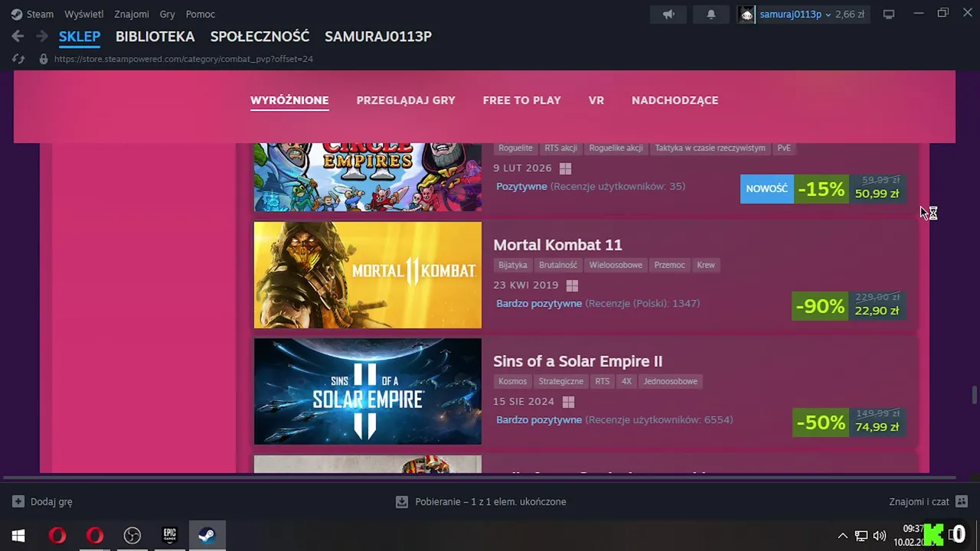The width and height of the screenshot is (980, 551).
Task: Open the Circle Empires game thumbnail
Action: (x=367, y=177)
